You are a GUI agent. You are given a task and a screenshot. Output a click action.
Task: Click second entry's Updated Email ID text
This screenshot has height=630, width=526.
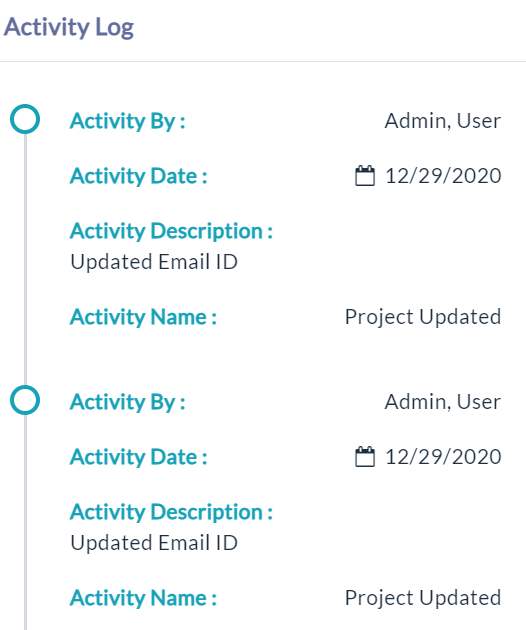pyautogui.click(x=154, y=543)
